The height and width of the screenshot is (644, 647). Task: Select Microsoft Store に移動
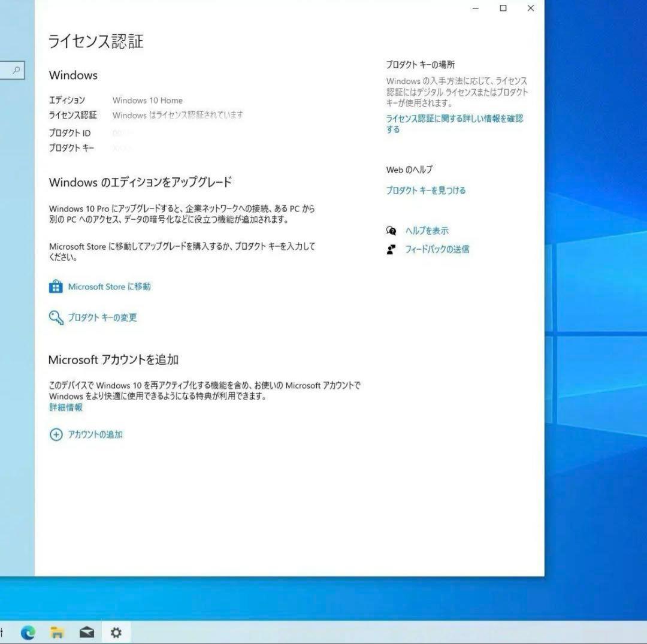click(x=108, y=286)
